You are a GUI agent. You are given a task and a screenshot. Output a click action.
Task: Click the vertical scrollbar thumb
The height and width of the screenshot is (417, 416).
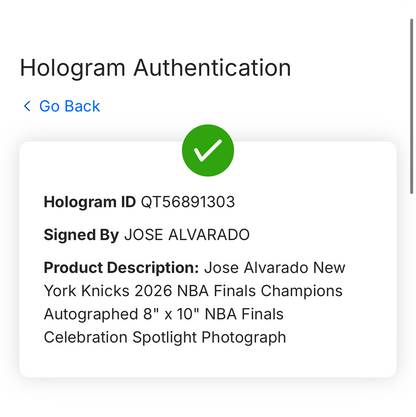coord(411,106)
